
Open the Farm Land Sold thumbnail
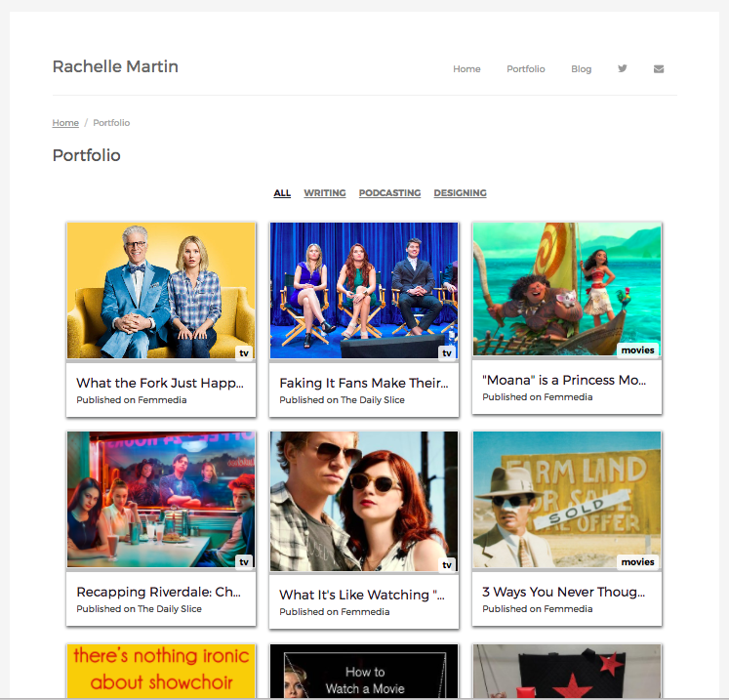click(x=567, y=499)
